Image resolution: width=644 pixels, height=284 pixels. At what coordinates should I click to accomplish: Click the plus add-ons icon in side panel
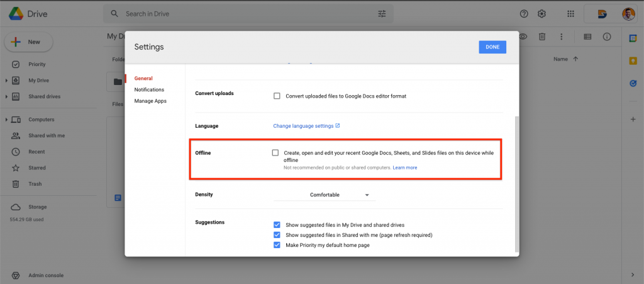pyautogui.click(x=633, y=119)
